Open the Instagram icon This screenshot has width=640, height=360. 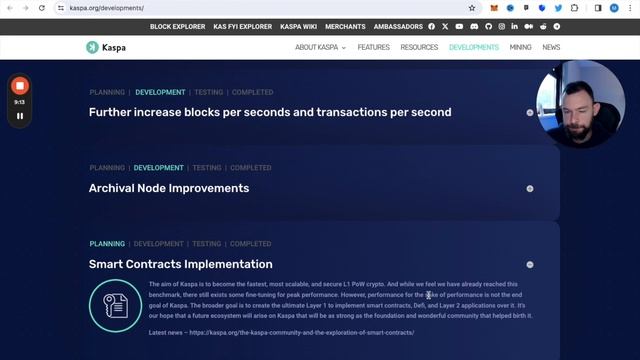(x=502, y=27)
